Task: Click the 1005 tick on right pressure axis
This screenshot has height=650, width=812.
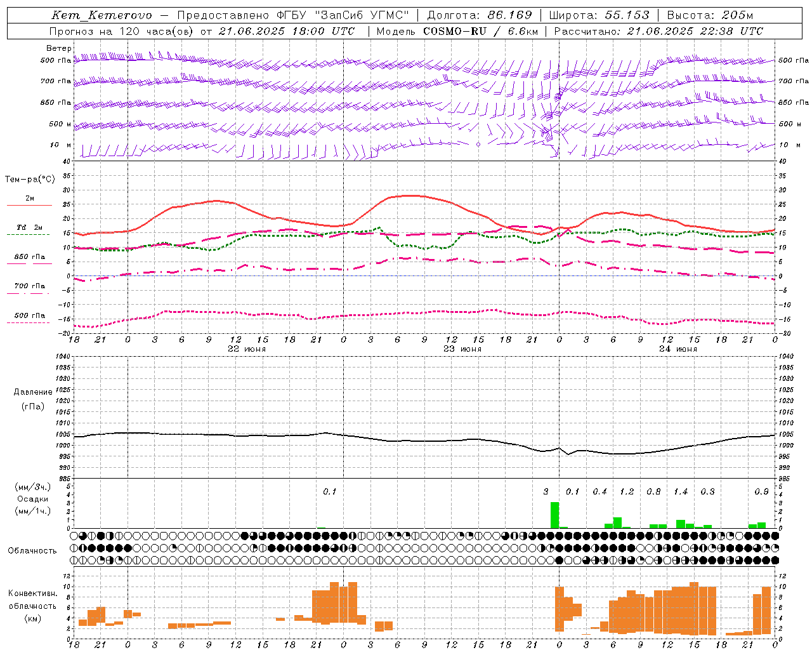Action: pos(785,435)
